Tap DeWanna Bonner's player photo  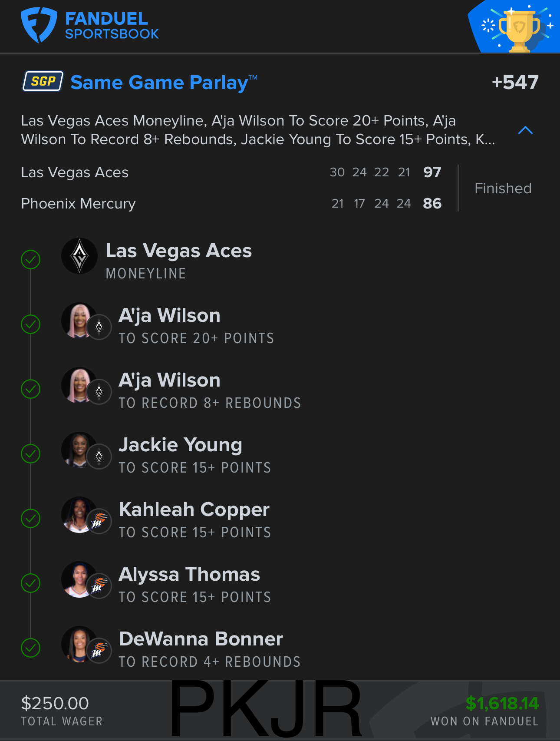pyautogui.click(x=79, y=644)
